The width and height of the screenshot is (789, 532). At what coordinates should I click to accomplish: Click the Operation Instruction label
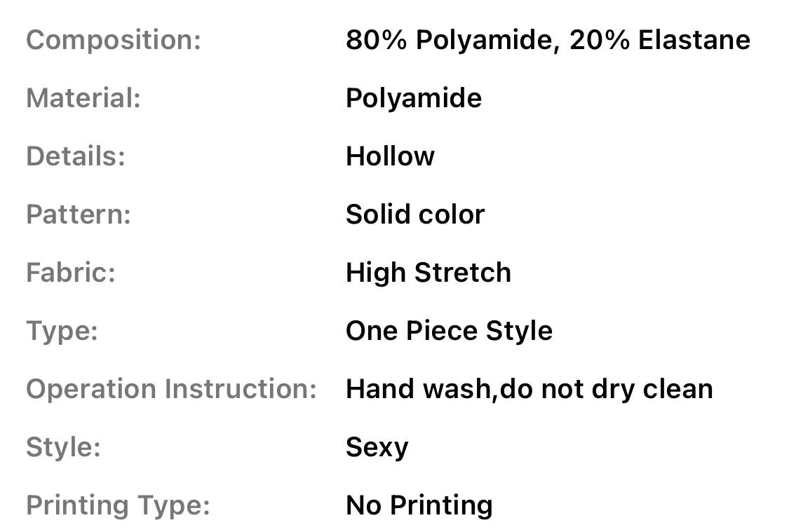[x=171, y=389]
